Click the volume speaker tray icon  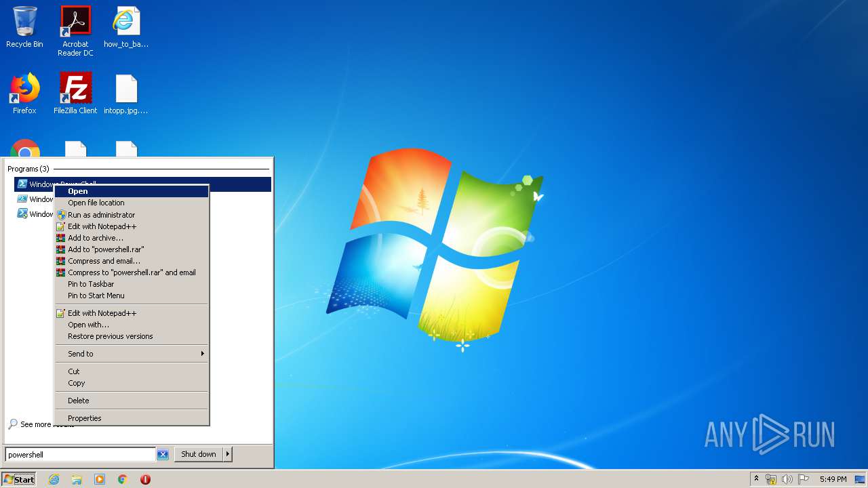tap(787, 479)
